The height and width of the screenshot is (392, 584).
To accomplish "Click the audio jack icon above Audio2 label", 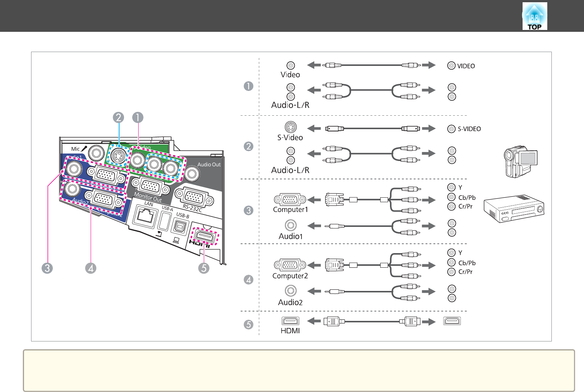I will coord(290,291).
